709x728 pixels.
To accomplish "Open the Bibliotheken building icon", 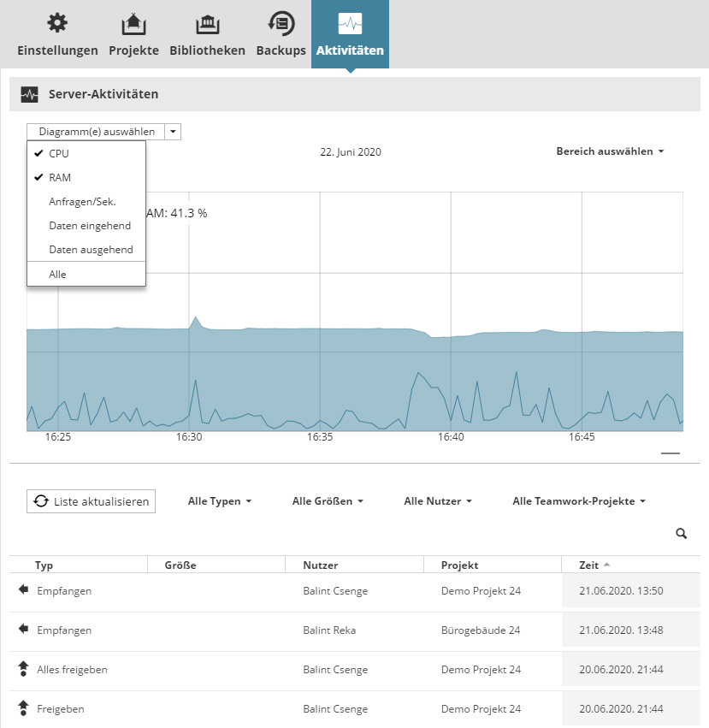I will point(207,24).
